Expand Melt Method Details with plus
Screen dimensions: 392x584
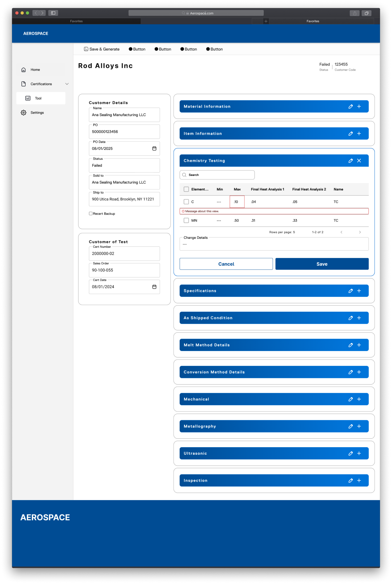point(359,345)
